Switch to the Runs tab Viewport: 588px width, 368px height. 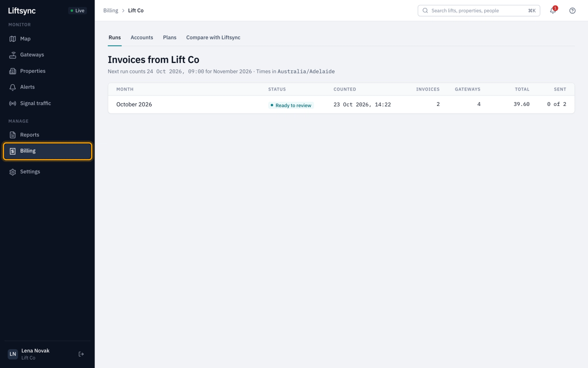coord(115,37)
